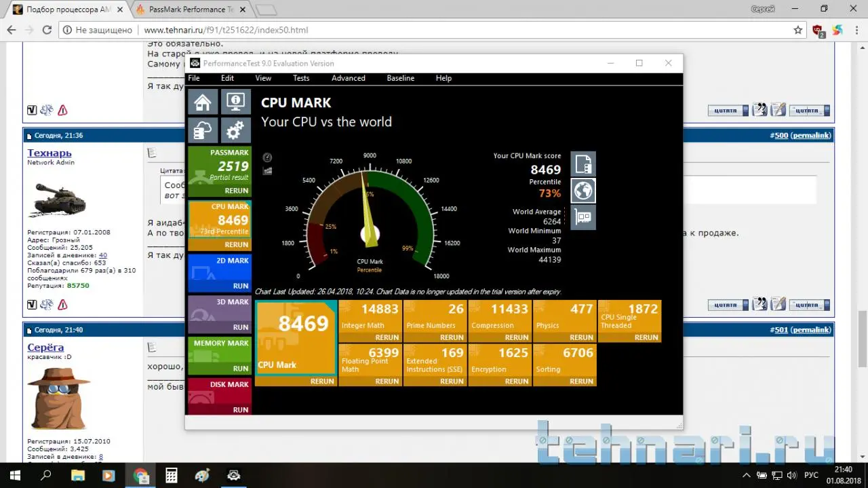The width and height of the screenshot is (868, 488).
Task: Click the permalink for post #501
Action: pos(811,330)
